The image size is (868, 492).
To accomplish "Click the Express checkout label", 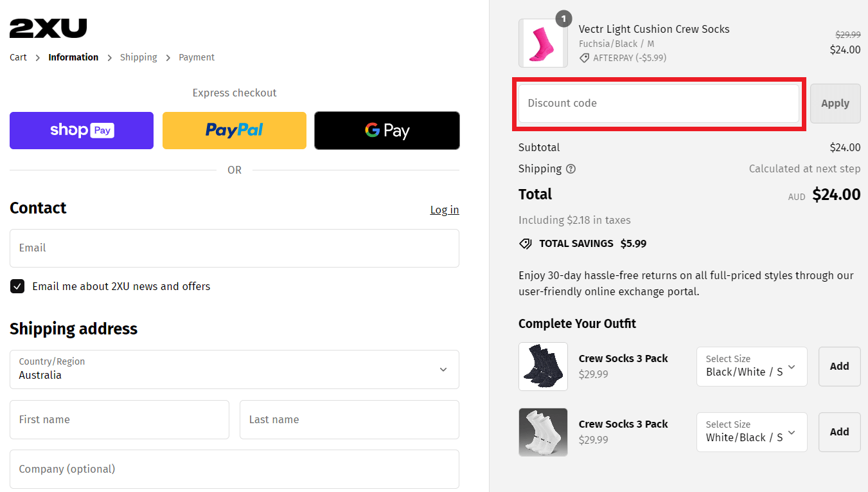I will coord(235,93).
